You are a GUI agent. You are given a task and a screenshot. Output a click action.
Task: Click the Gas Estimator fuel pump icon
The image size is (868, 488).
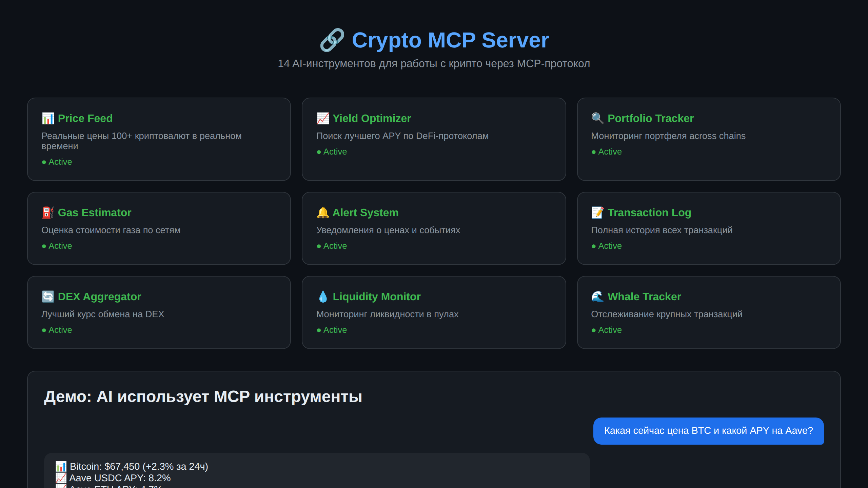[48, 212]
